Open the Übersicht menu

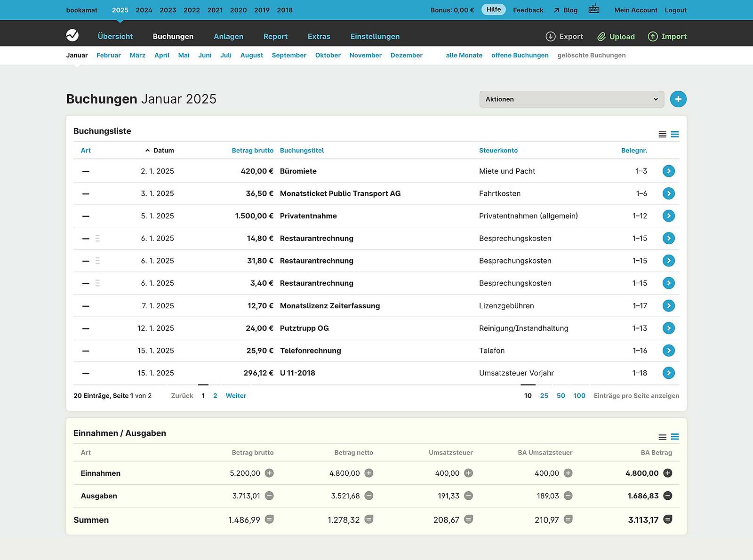point(115,36)
